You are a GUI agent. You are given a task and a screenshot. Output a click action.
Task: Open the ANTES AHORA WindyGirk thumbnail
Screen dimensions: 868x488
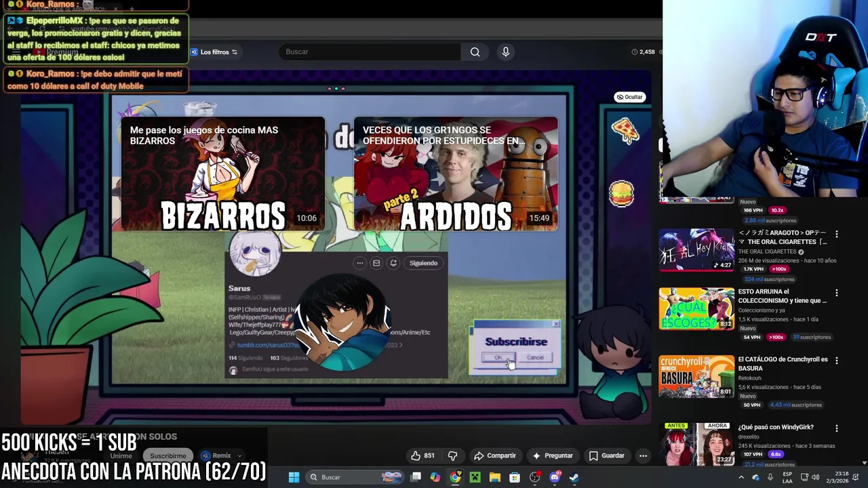(x=696, y=444)
